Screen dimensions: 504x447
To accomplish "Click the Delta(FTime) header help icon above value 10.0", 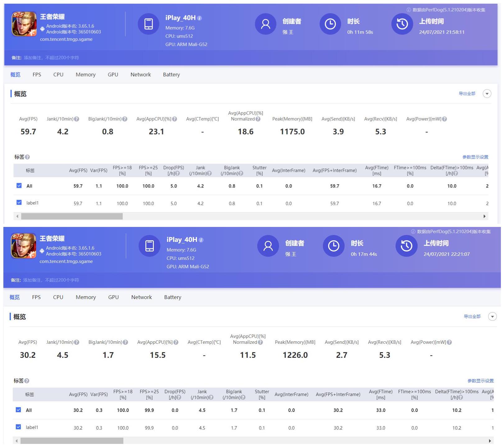I will point(456,173).
